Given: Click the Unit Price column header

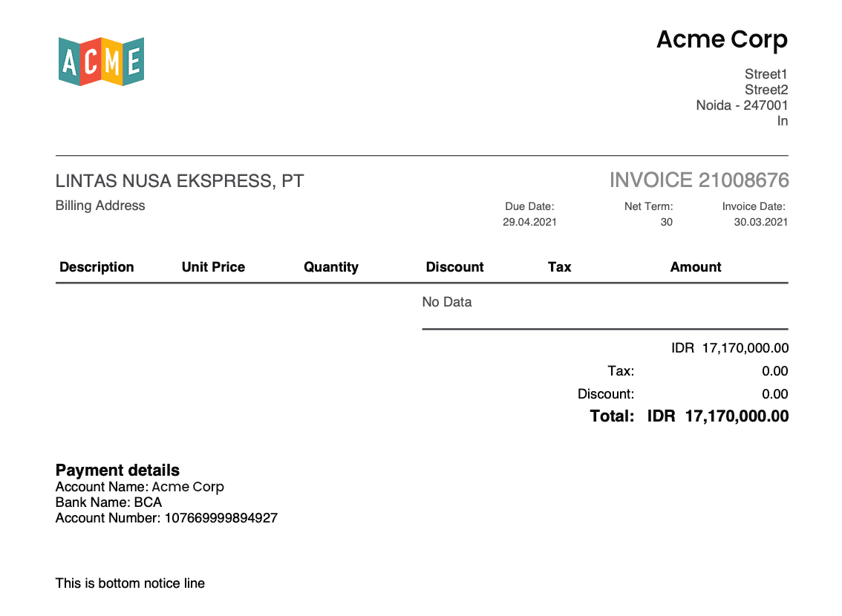Looking at the screenshot, I should tap(213, 267).
